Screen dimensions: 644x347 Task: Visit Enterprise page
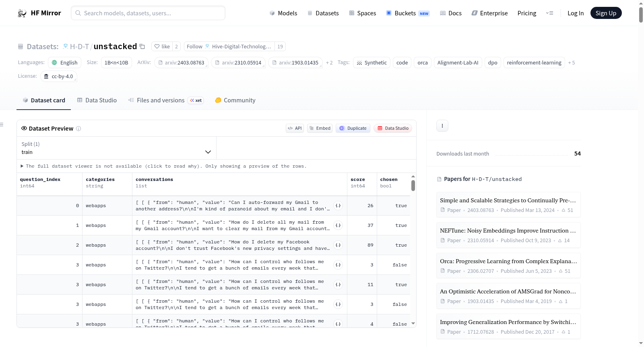click(x=489, y=13)
